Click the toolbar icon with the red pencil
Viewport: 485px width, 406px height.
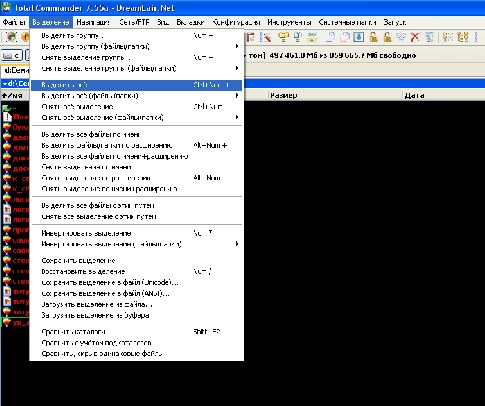265,37
